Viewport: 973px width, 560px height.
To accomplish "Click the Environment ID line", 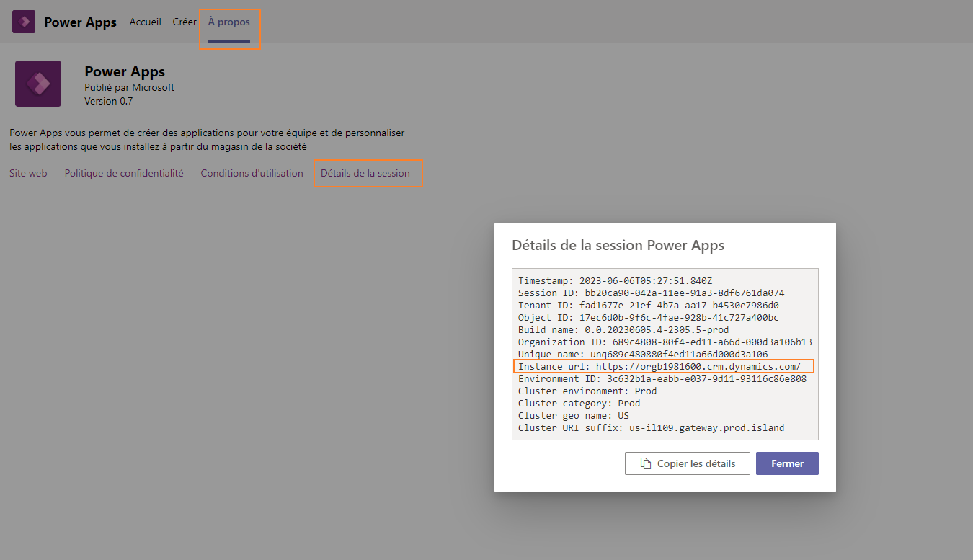I will click(x=662, y=378).
